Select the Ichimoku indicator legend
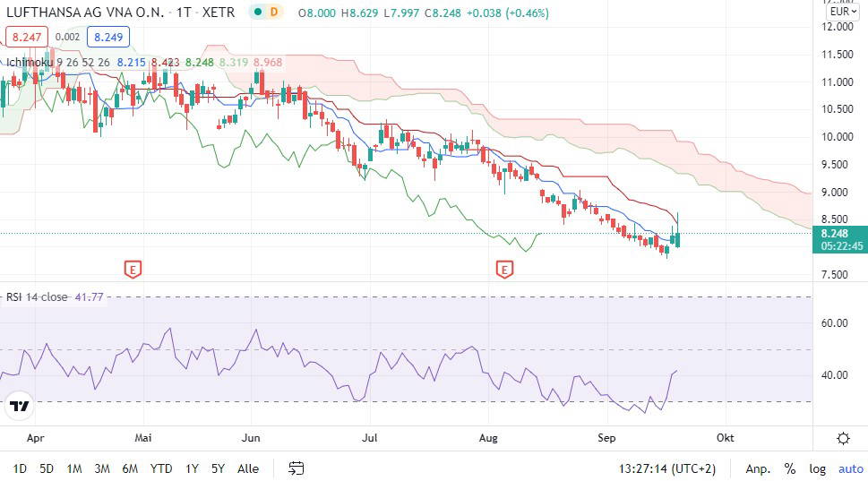868x481 pixels. pos(30,62)
